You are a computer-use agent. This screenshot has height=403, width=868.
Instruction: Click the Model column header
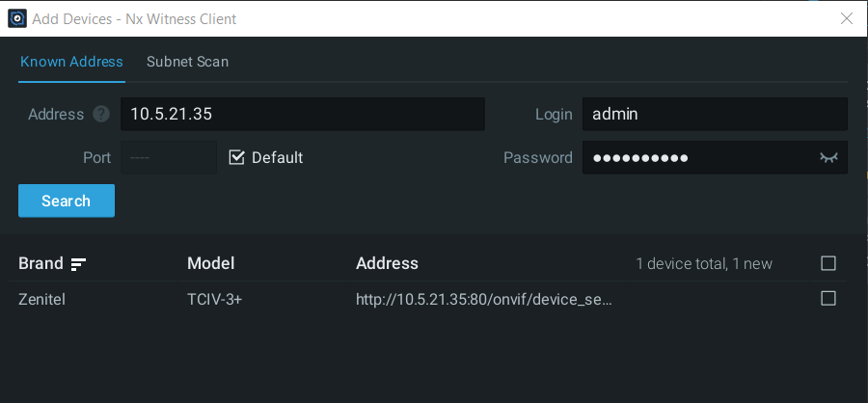coord(210,263)
